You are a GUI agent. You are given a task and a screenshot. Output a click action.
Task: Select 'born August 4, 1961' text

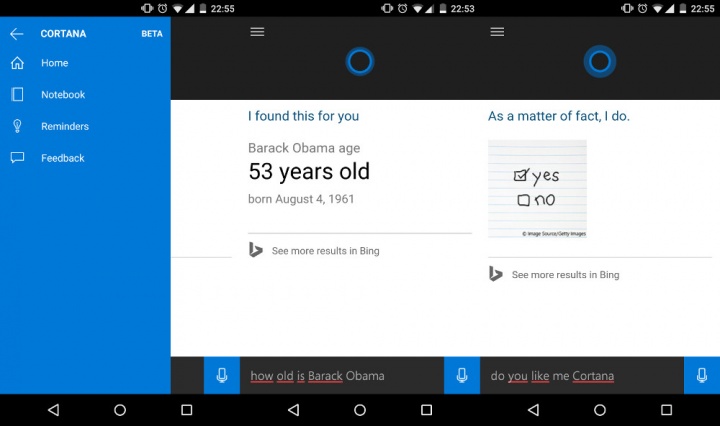(x=301, y=199)
